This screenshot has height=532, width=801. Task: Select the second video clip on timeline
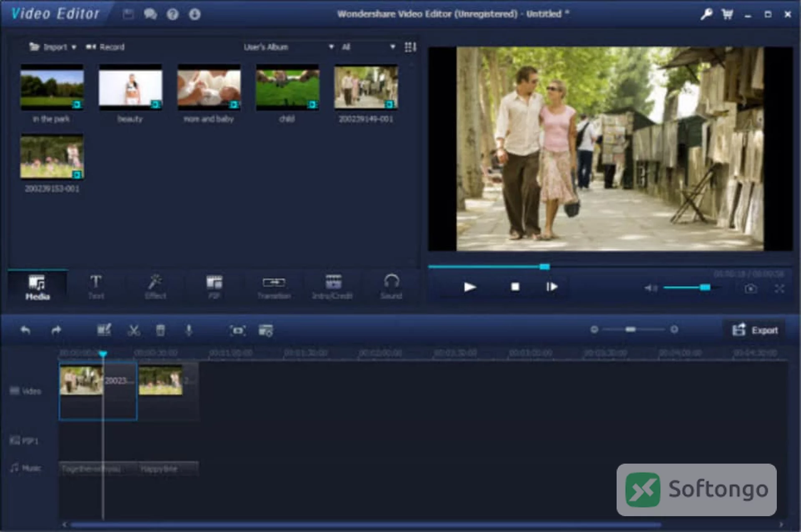point(169,391)
